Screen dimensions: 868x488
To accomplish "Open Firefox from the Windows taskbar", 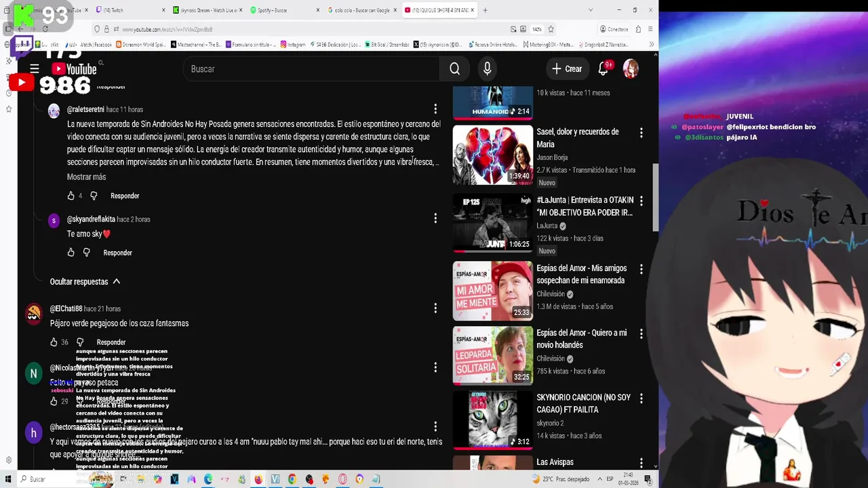I will [x=258, y=479].
